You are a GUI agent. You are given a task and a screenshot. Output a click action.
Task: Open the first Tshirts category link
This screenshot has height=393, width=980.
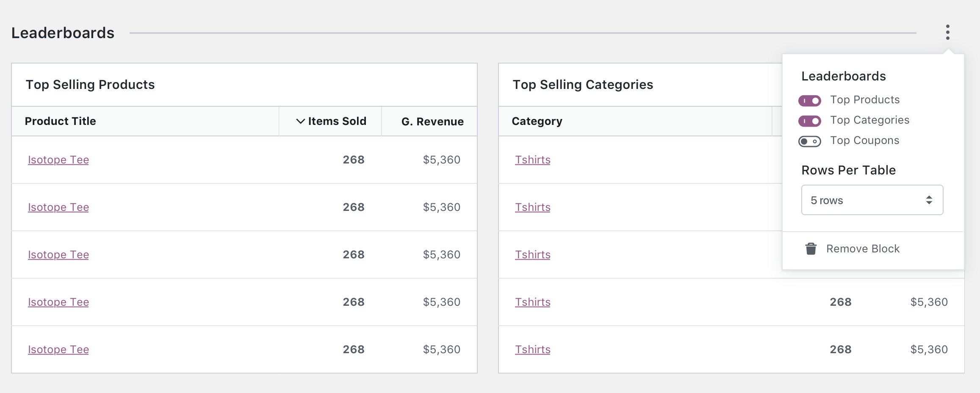click(532, 160)
